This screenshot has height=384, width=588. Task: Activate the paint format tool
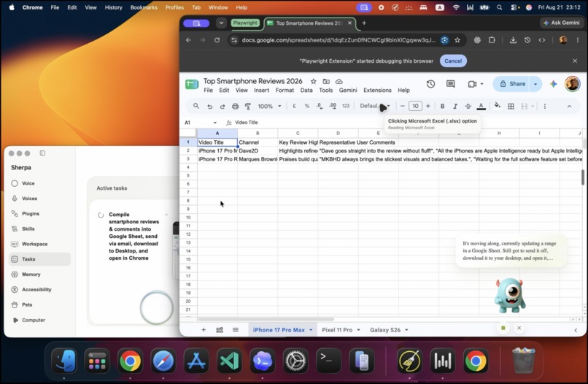point(248,107)
